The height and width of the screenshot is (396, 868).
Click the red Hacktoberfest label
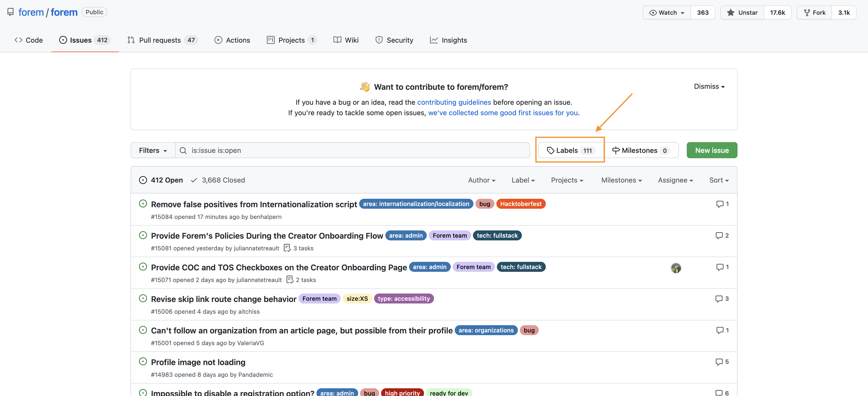coord(521,204)
